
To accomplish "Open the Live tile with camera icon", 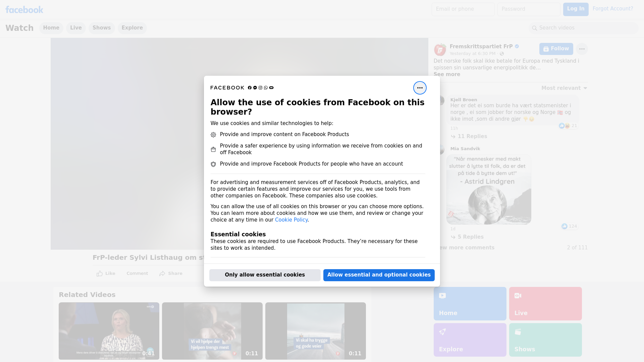I will coord(545,303).
